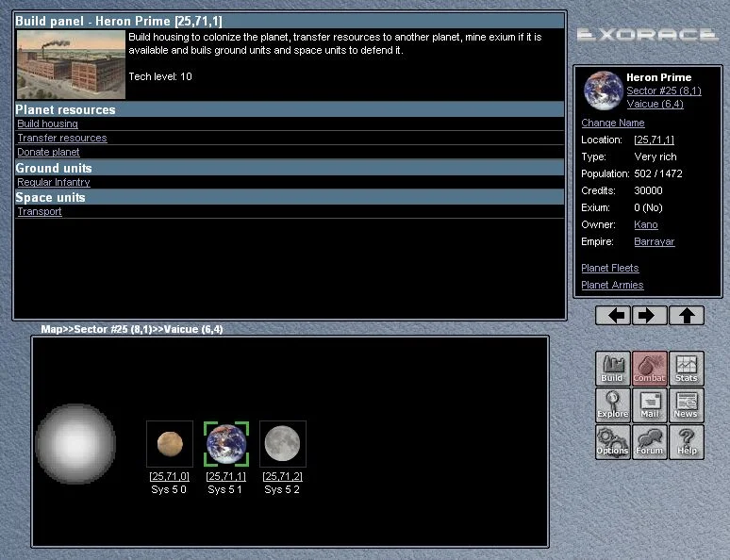Select the Transport space unit link
The height and width of the screenshot is (560, 730).
(40, 212)
